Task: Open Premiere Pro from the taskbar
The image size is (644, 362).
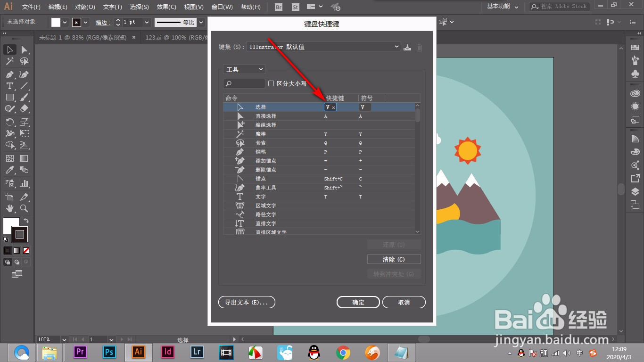Action: [80, 352]
